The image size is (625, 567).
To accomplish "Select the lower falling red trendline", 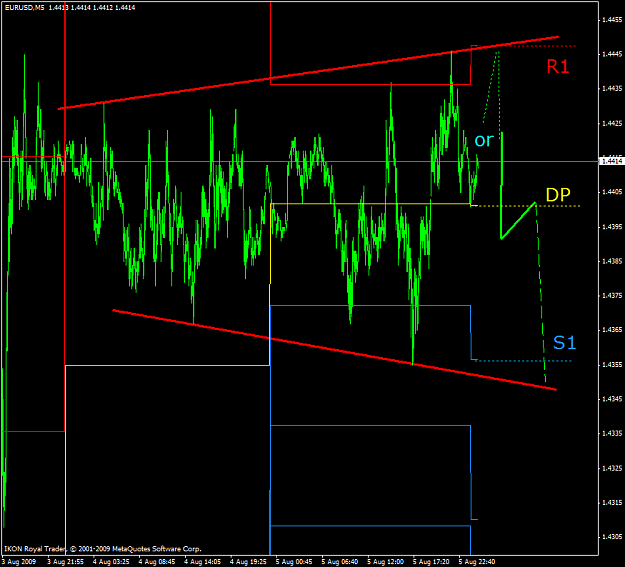I will coord(334,349).
